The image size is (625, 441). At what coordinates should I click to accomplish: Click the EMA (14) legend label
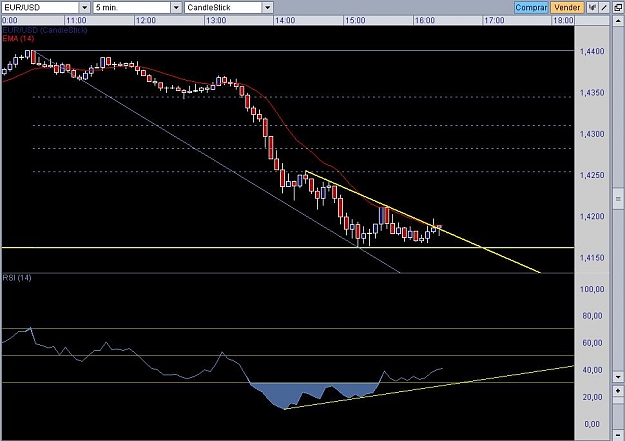(18, 38)
